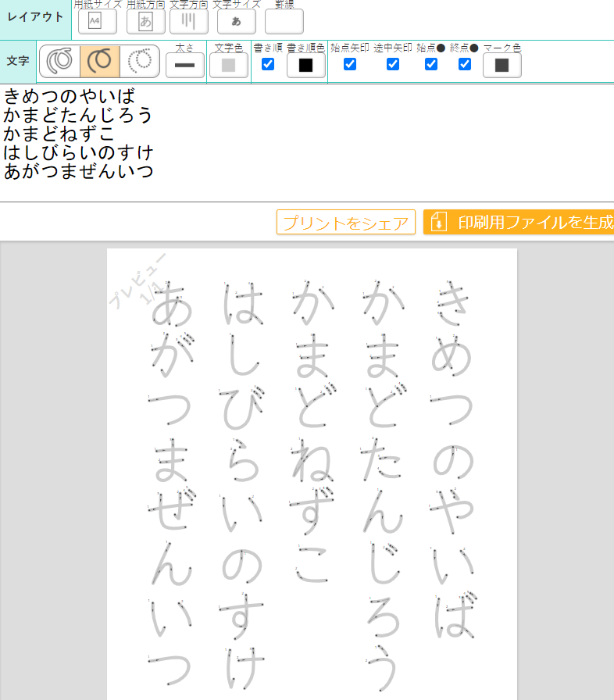The width and height of the screenshot is (614, 700).
Task: Open the character size (文字サイズ) selector
Action: 236,21
